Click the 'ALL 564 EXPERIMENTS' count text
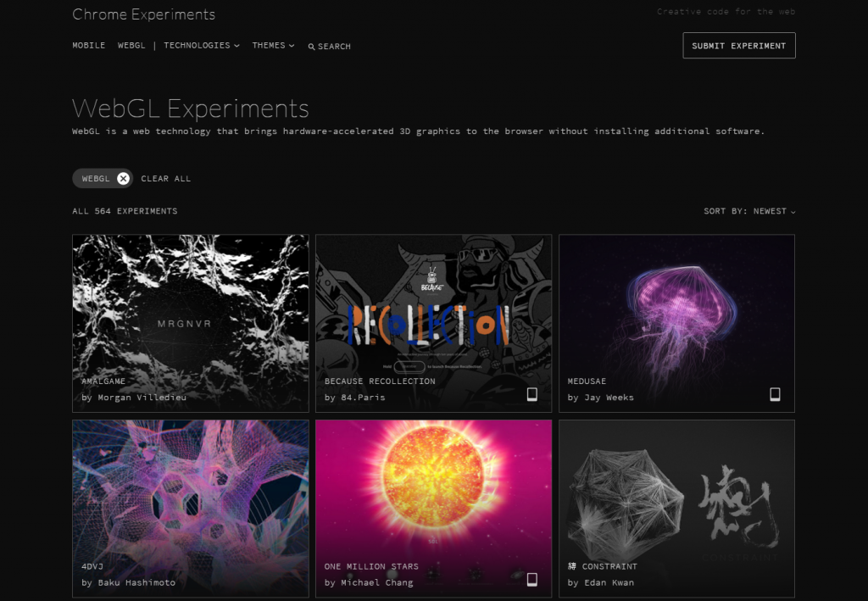Image resolution: width=868 pixels, height=601 pixels. 125,211
